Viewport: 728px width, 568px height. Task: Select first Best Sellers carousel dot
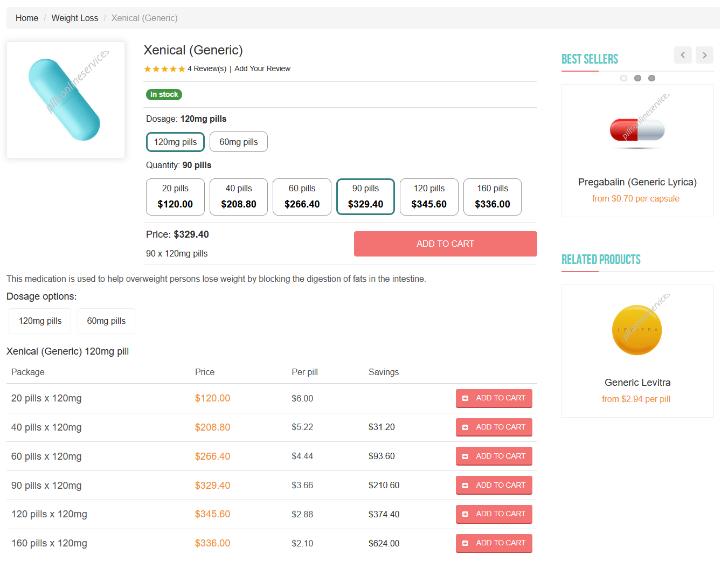623,78
